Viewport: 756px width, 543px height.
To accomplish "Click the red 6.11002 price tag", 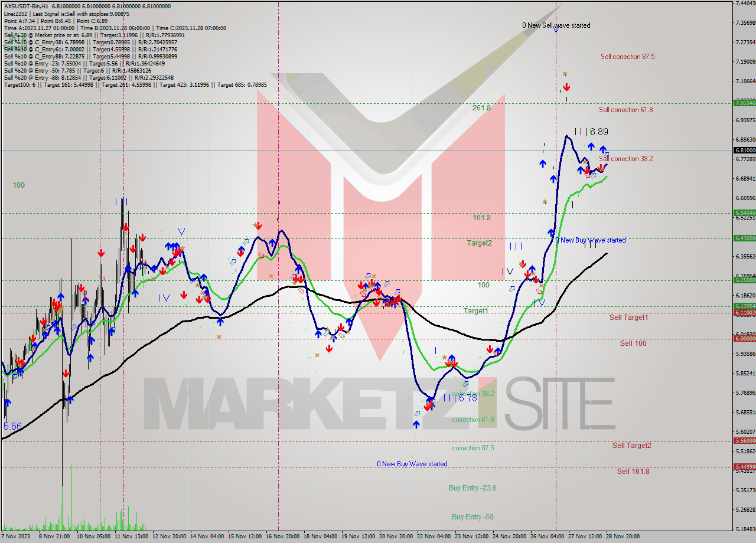I will click(x=744, y=312).
